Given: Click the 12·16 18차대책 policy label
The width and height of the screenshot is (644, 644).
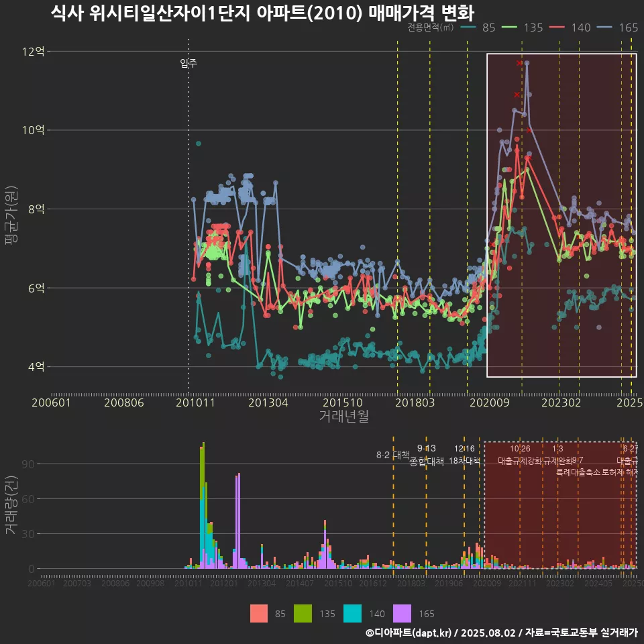Looking at the screenshot, I should [x=464, y=455].
